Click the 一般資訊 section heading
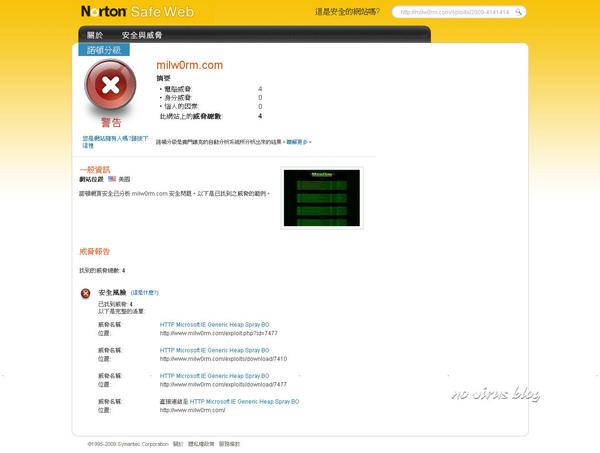Screen dimensions: 600x453 point(95,169)
